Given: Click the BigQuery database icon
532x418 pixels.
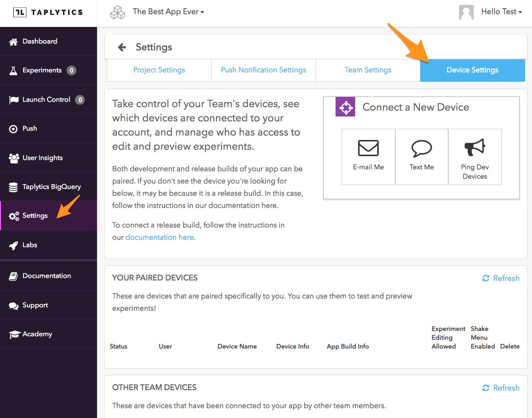Looking at the screenshot, I should [13, 187].
